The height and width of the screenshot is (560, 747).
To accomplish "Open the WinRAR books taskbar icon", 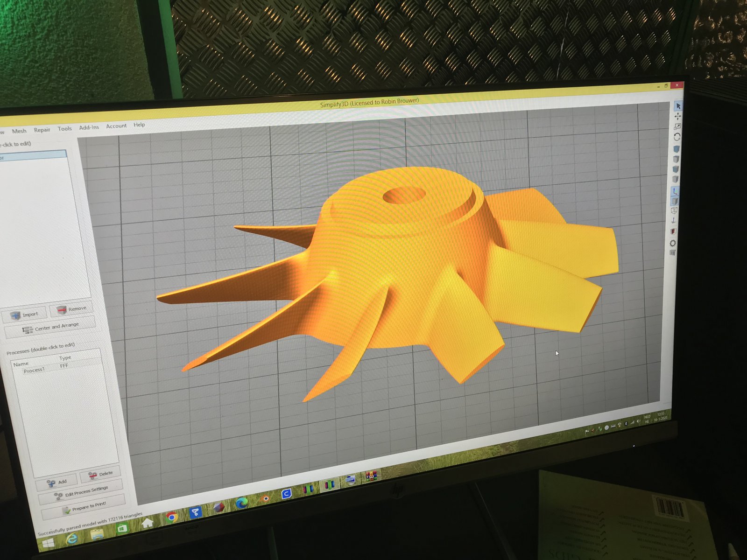I will 371,476.
